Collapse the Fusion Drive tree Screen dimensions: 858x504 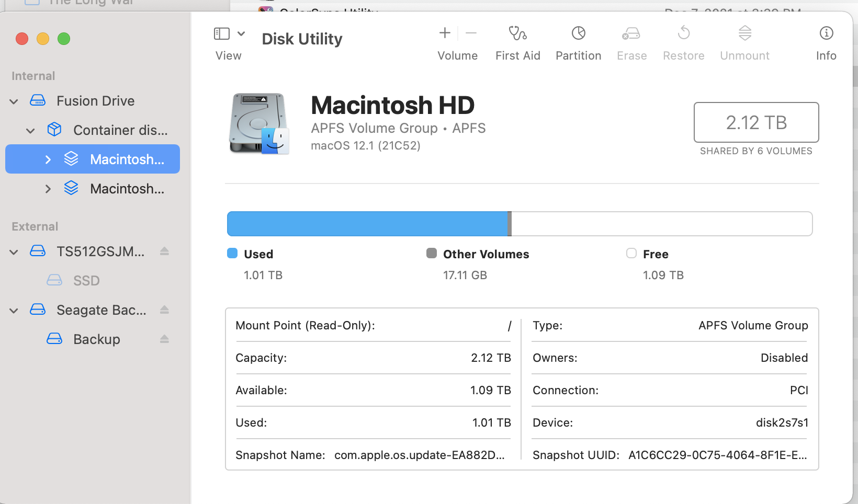pyautogui.click(x=14, y=101)
